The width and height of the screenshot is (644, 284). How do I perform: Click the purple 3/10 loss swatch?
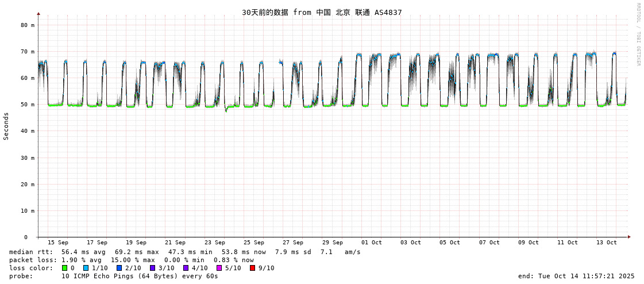click(152, 268)
